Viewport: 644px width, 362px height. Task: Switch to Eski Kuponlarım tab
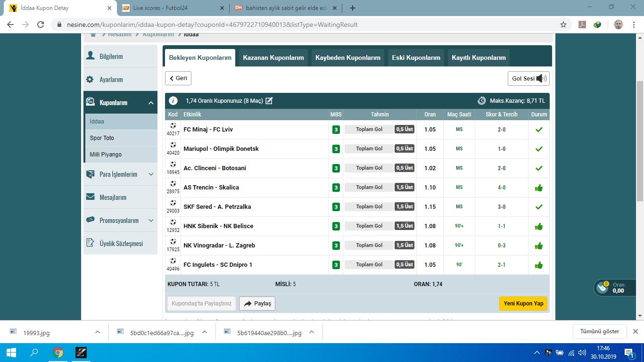click(416, 58)
